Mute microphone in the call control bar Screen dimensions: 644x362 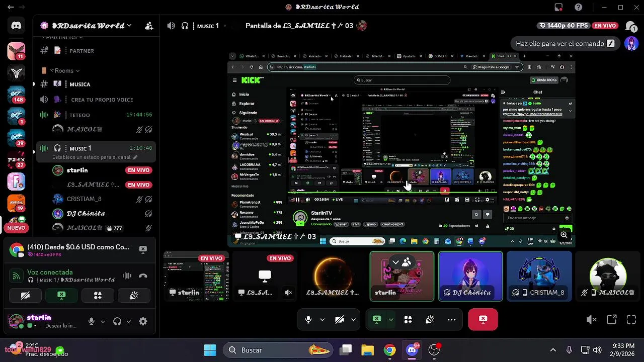[x=308, y=319]
